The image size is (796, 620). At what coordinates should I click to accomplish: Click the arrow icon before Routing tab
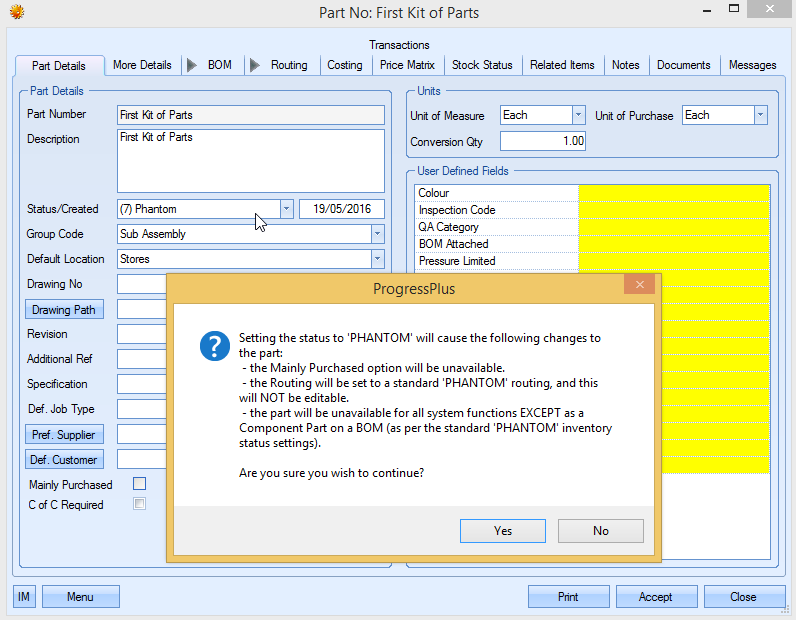(x=255, y=65)
